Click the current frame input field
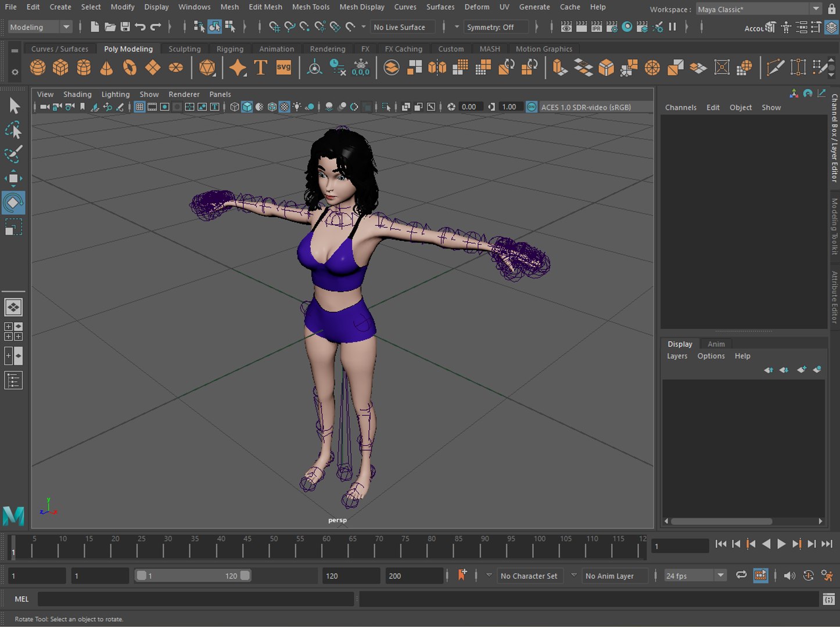 pyautogui.click(x=680, y=546)
